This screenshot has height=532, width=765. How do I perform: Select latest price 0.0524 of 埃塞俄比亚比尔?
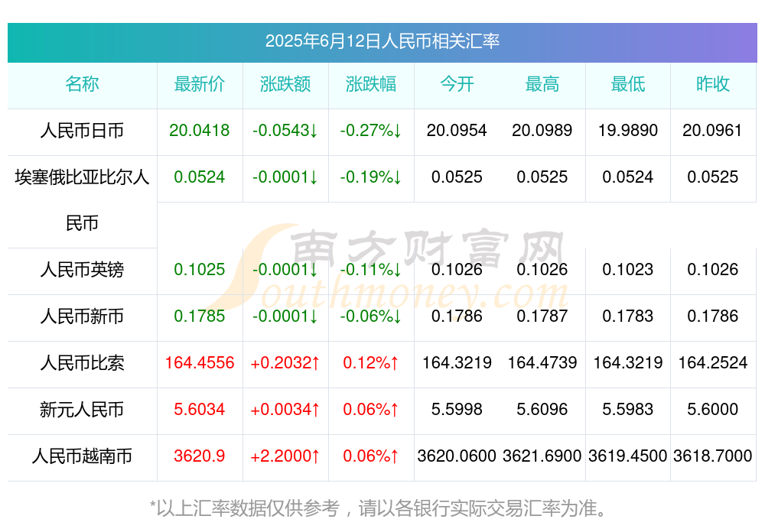(200, 177)
